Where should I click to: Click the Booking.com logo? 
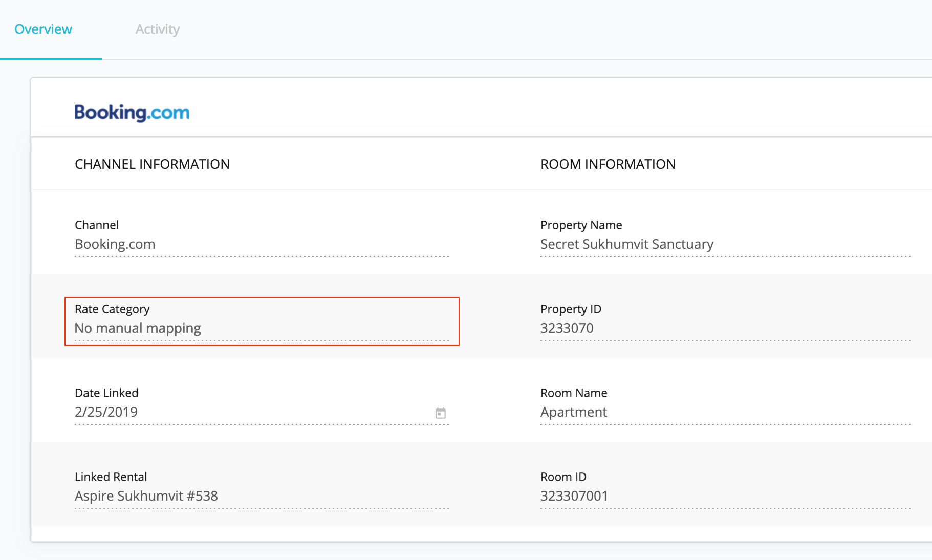pos(132,113)
